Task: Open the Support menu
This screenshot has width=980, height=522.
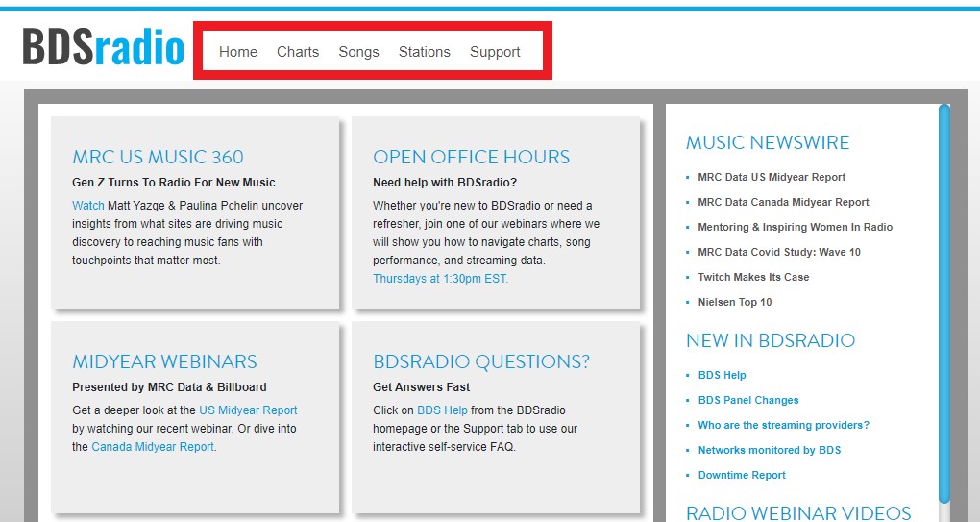Action: pyautogui.click(x=495, y=52)
